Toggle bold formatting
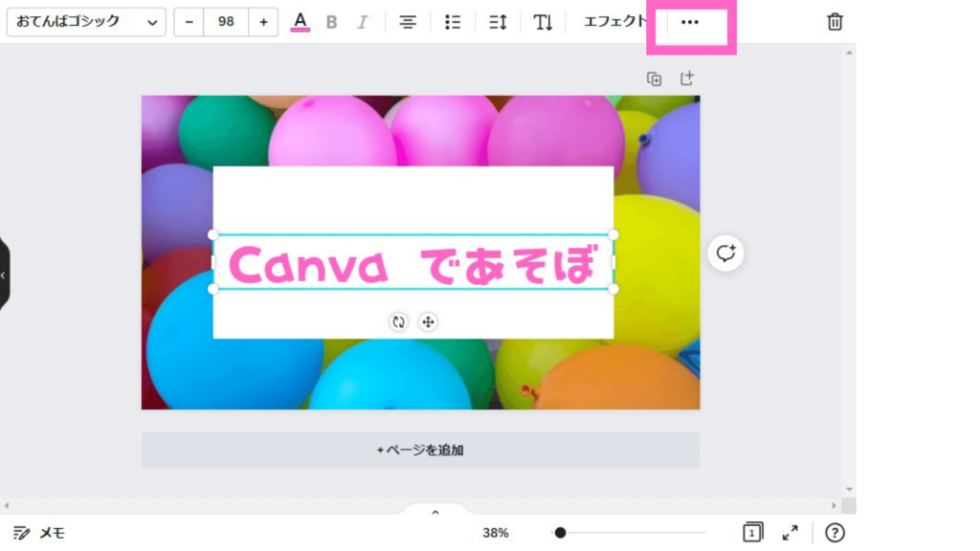 [332, 23]
